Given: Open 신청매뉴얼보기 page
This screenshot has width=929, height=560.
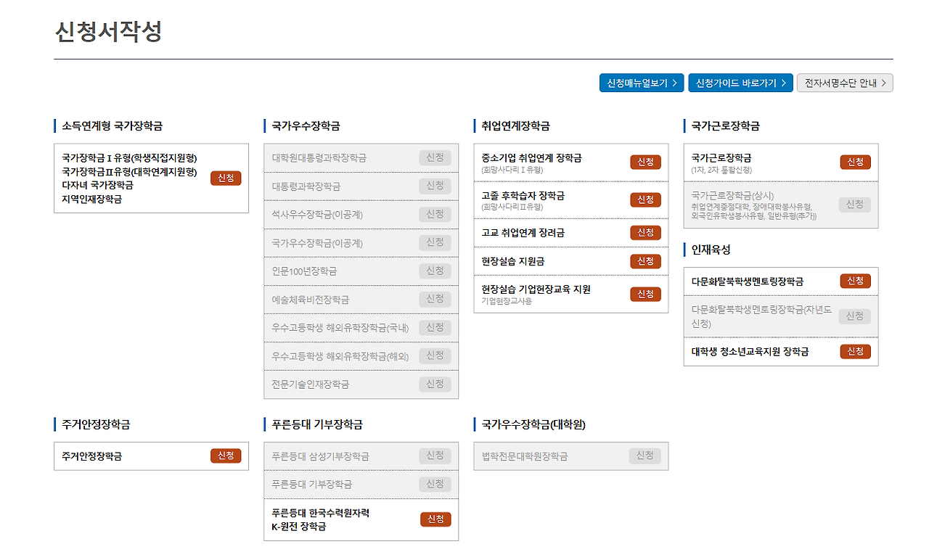Looking at the screenshot, I should pos(642,83).
